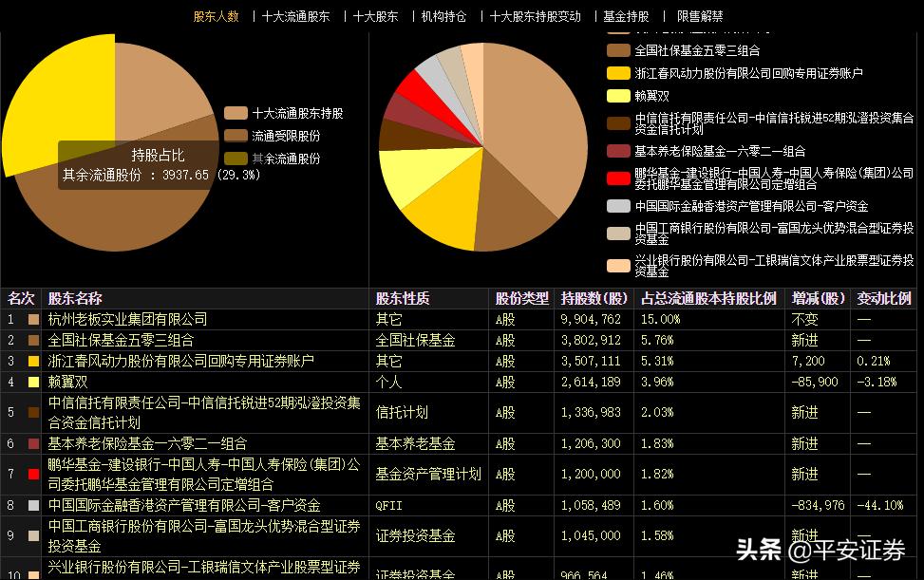Click legend swatch for 其余流通股份
Image resolution: width=924 pixels, height=580 pixels.
pyautogui.click(x=236, y=159)
